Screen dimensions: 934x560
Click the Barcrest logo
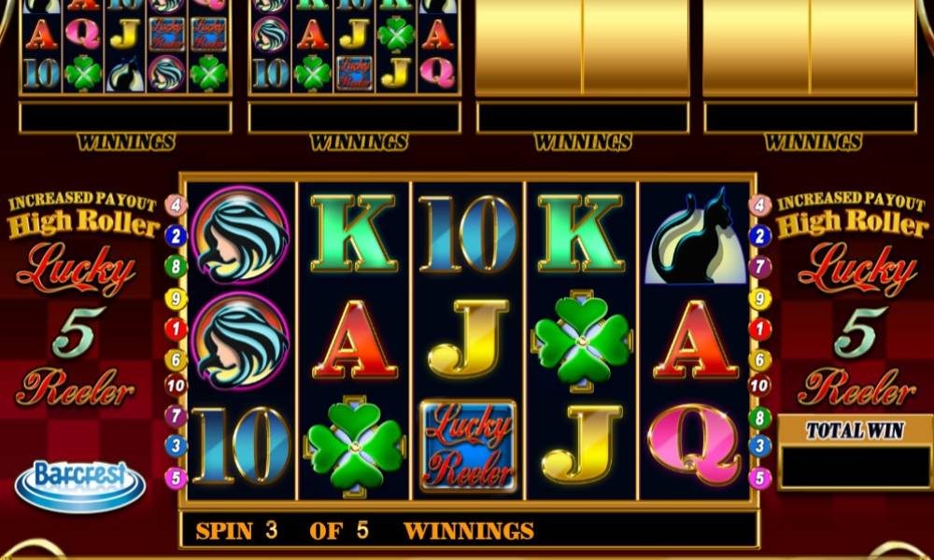[79, 486]
